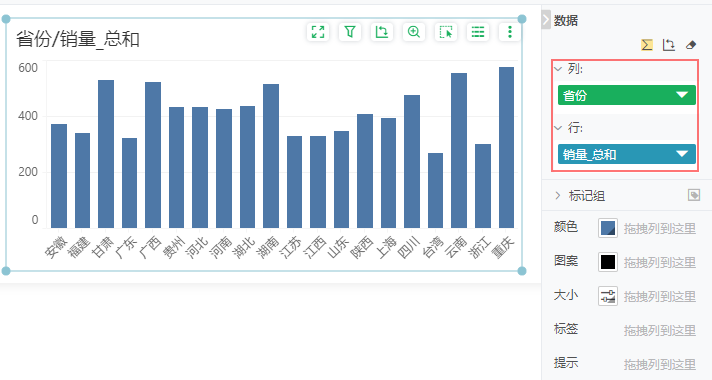
Task: Click the fullscreen expand chart icon
Action: [x=318, y=32]
